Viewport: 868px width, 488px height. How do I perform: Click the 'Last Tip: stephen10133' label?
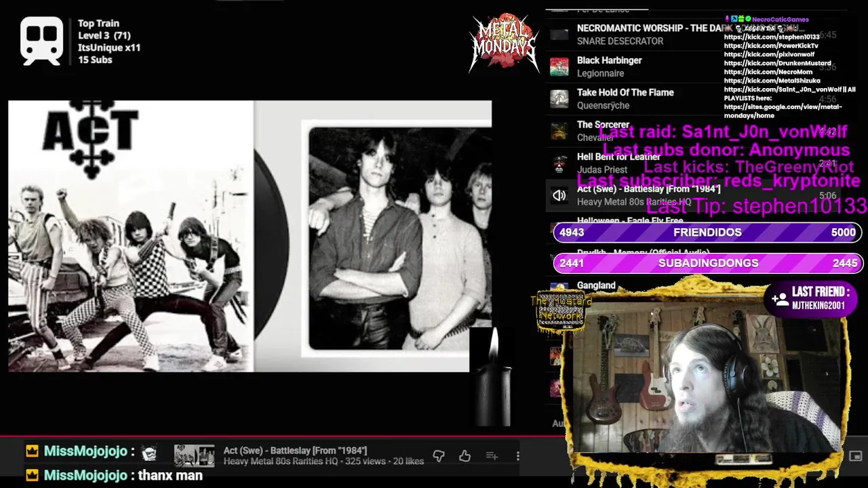click(756, 205)
